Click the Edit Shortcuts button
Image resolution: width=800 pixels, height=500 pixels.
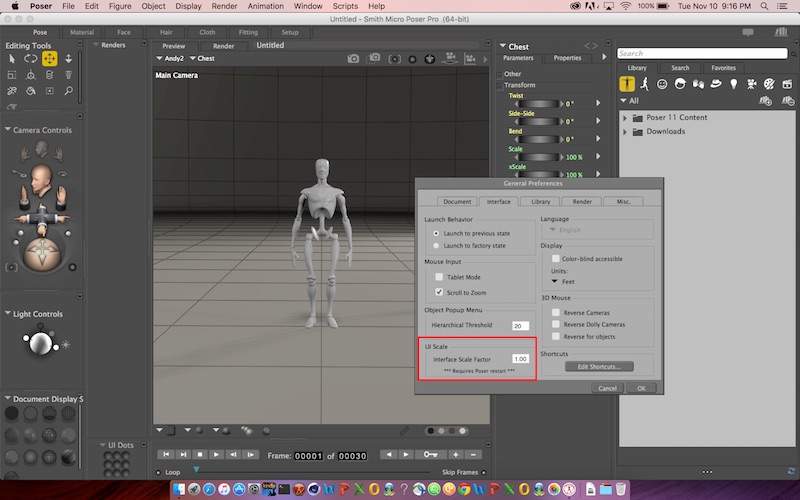599,366
